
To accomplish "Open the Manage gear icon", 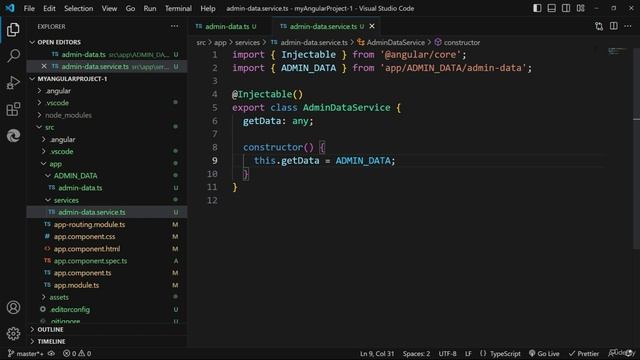I will coord(13,334).
